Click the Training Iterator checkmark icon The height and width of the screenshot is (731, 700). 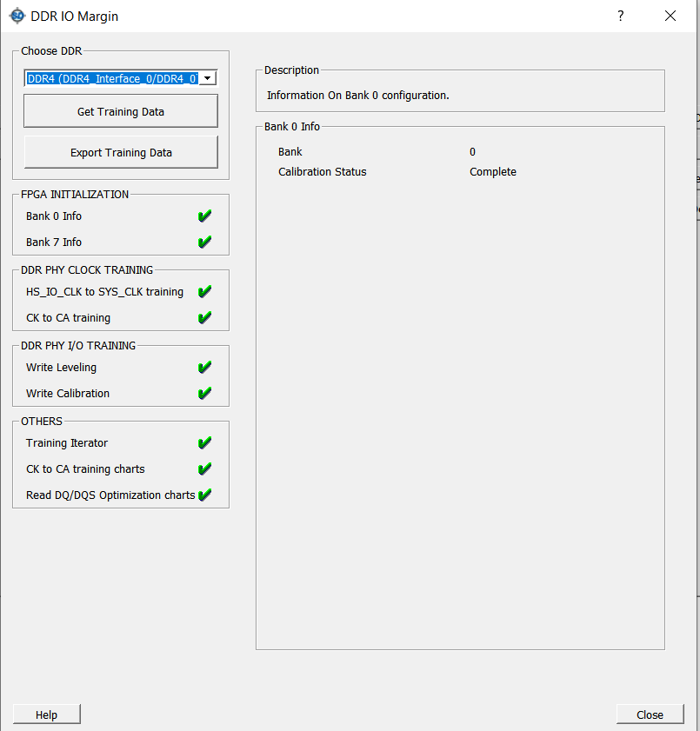pyautogui.click(x=205, y=443)
